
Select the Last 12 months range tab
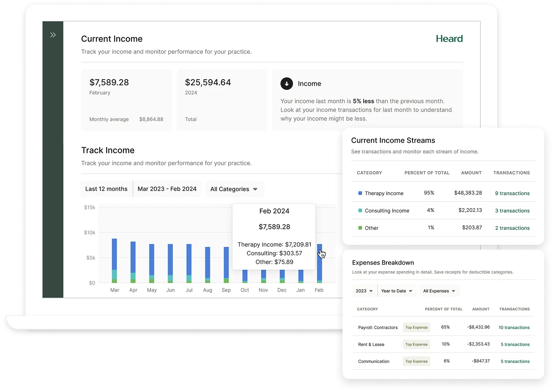tap(107, 189)
